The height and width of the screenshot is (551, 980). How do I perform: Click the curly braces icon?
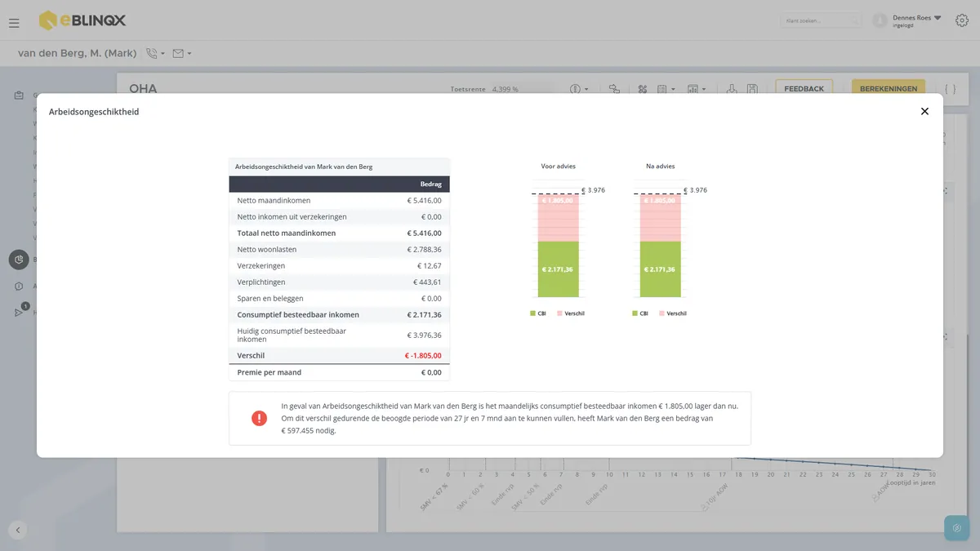tap(950, 88)
